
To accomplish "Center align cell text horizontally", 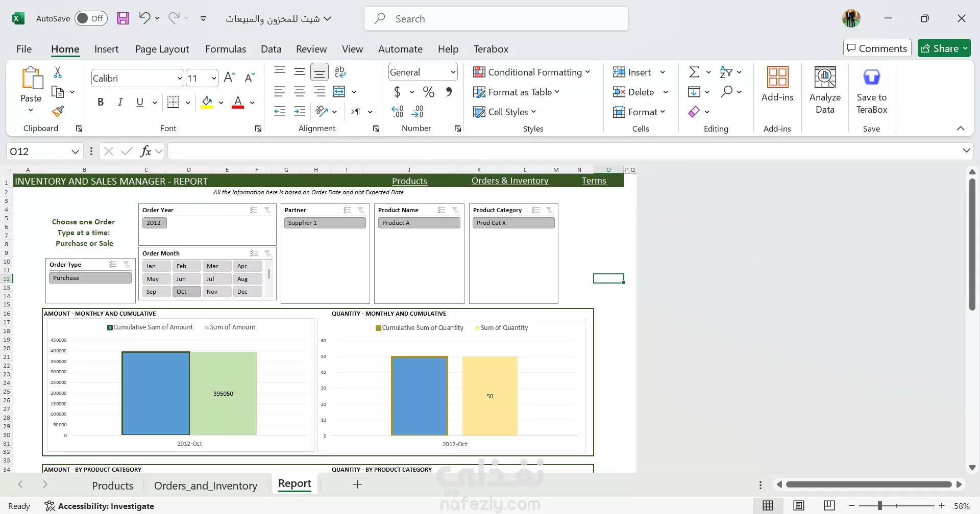I will (300, 92).
